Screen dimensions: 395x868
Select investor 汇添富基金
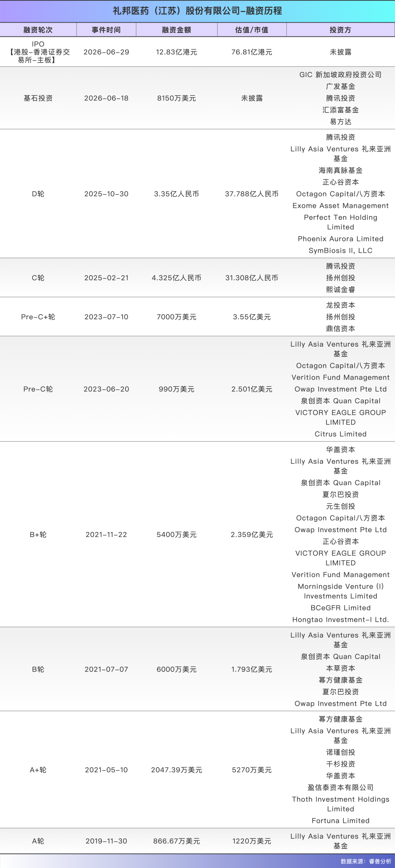pyautogui.click(x=341, y=110)
